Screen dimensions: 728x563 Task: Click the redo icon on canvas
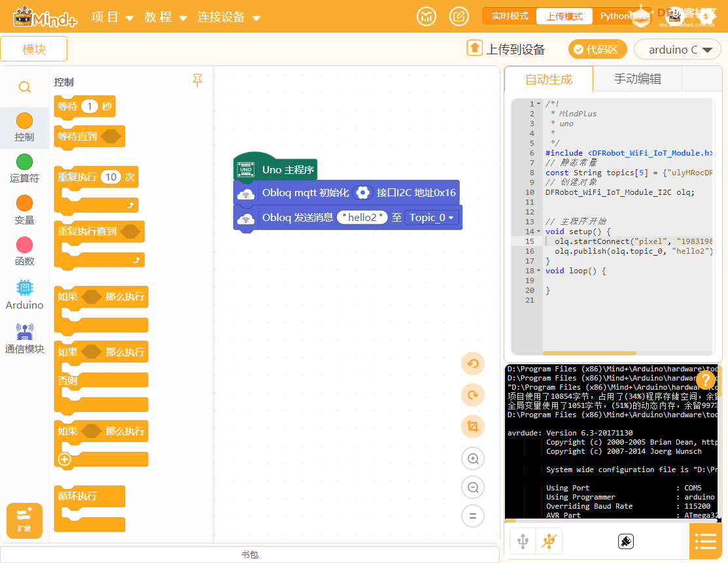click(472, 395)
